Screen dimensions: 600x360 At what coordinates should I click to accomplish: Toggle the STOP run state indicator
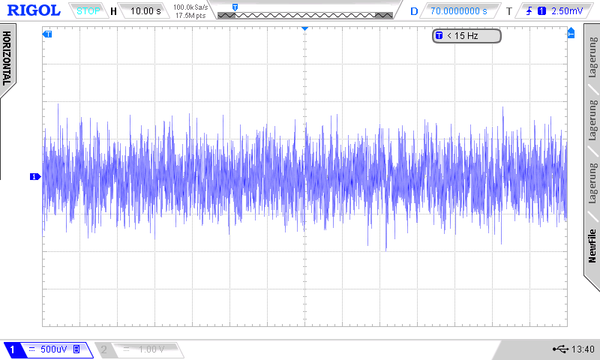click(x=88, y=11)
